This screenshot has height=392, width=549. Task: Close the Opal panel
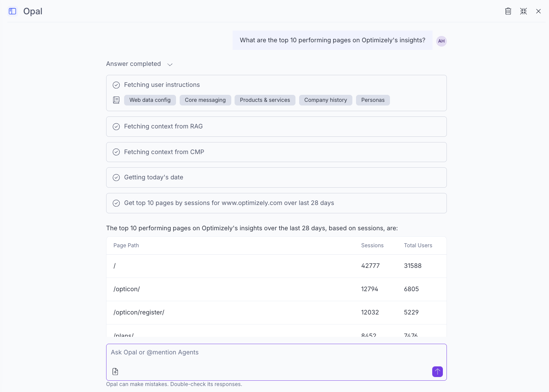(538, 11)
